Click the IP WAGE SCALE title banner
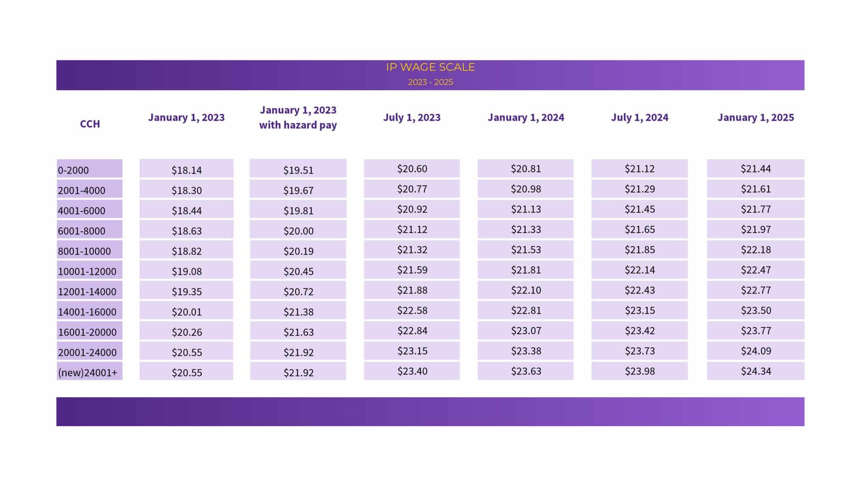This screenshot has height=488, width=868. tap(430, 67)
